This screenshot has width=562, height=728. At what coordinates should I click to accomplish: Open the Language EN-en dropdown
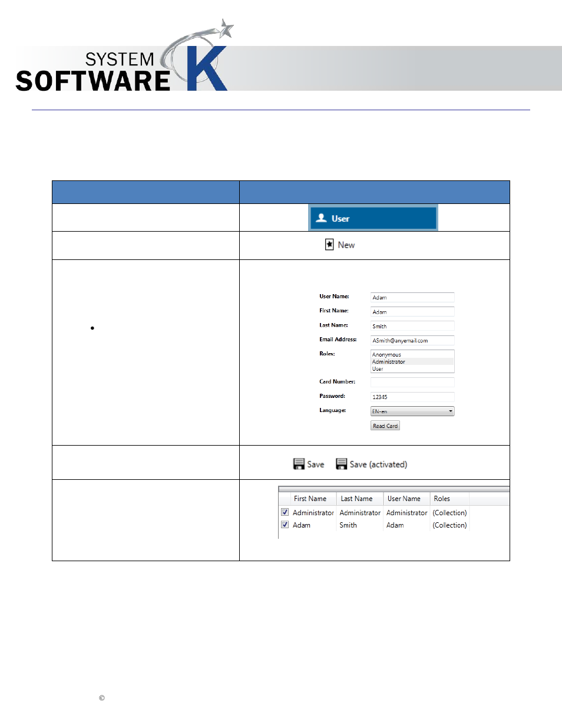[x=412, y=411]
